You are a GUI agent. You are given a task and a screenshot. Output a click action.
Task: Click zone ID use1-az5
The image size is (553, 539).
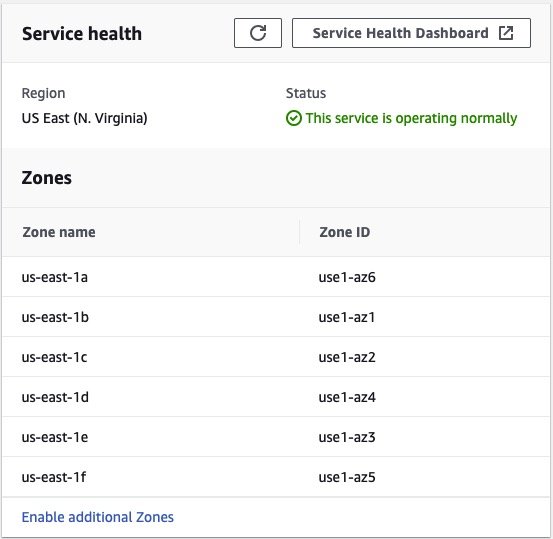(x=347, y=477)
